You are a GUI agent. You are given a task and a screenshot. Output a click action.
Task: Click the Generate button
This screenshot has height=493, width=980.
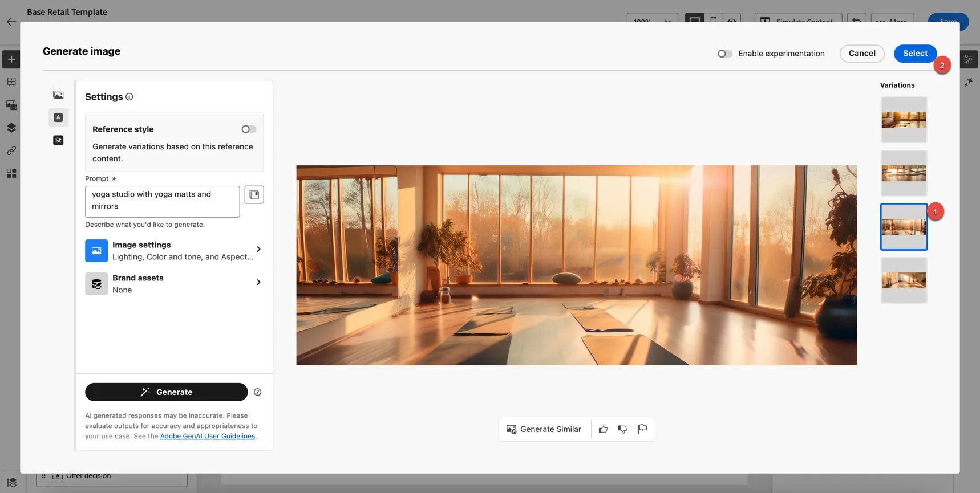click(x=167, y=392)
